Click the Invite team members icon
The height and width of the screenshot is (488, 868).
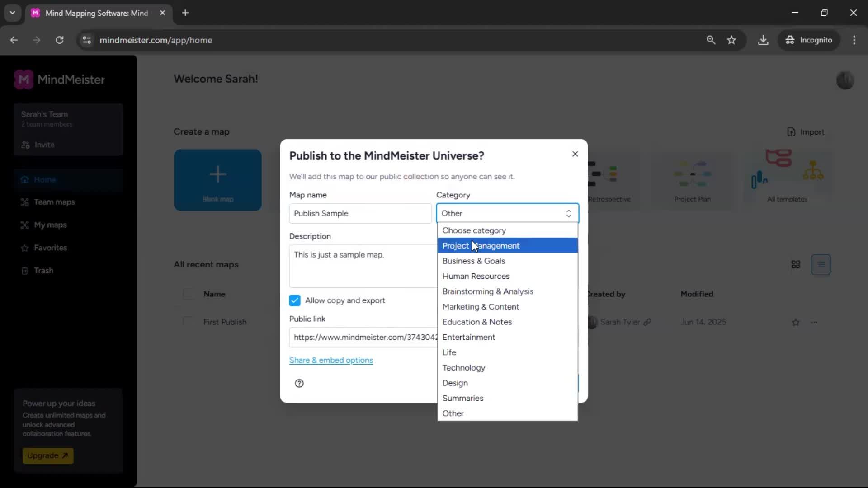pos(25,145)
